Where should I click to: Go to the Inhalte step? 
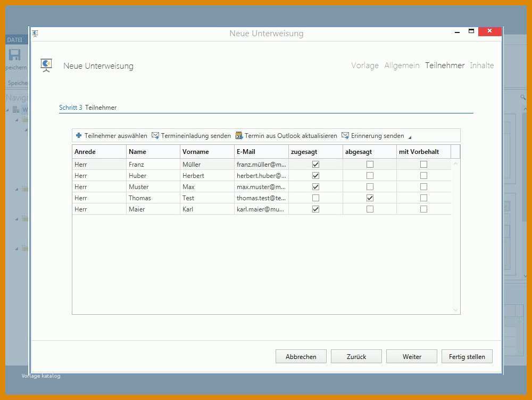click(482, 65)
